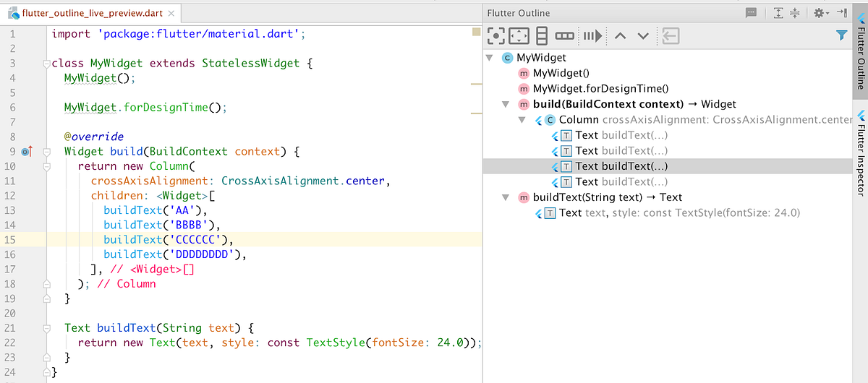The image size is (868, 383).
Task: Click the method icon beside MyWidget.forDesignTime()
Action: click(x=523, y=89)
